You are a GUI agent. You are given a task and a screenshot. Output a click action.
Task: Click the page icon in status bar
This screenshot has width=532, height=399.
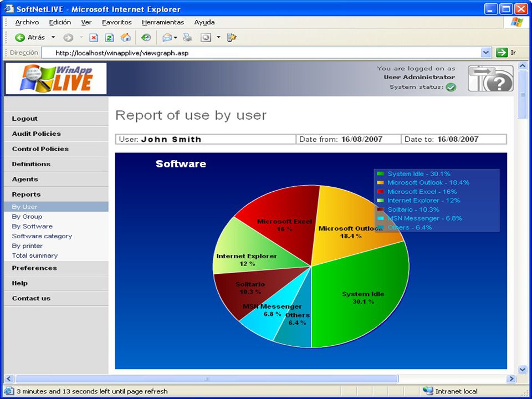[9, 391]
